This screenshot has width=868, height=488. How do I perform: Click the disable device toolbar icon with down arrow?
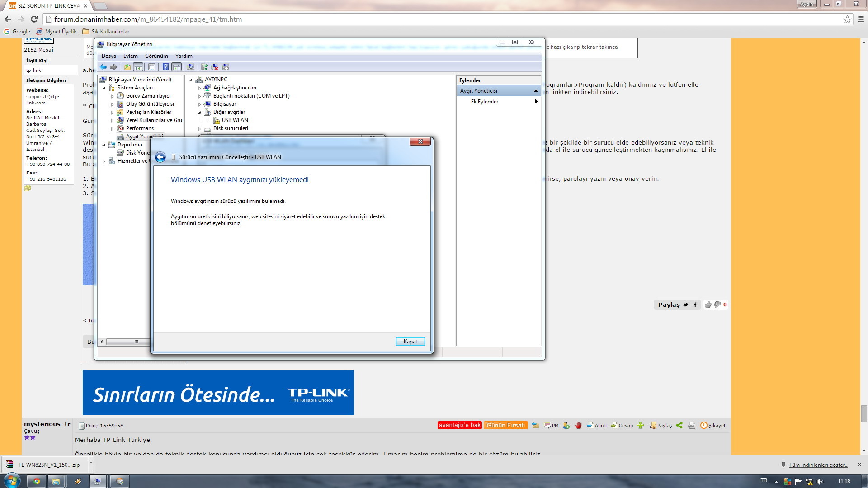pos(225,67)
